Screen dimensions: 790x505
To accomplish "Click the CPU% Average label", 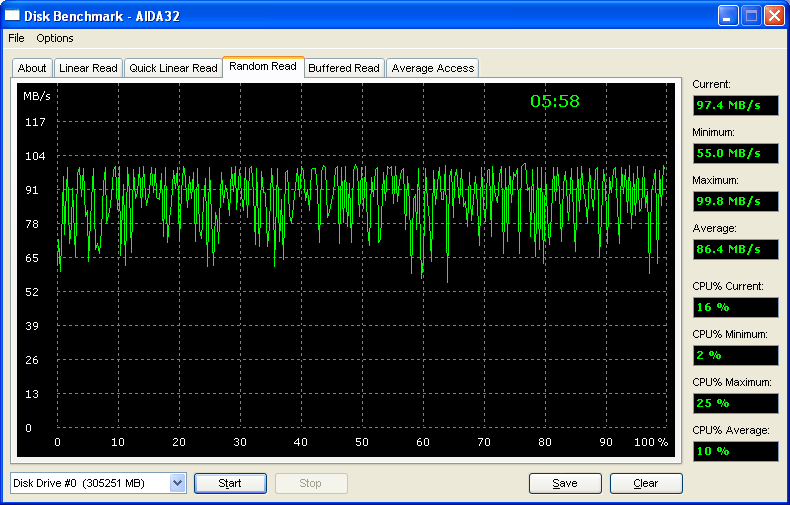I will tap(731, 430).
